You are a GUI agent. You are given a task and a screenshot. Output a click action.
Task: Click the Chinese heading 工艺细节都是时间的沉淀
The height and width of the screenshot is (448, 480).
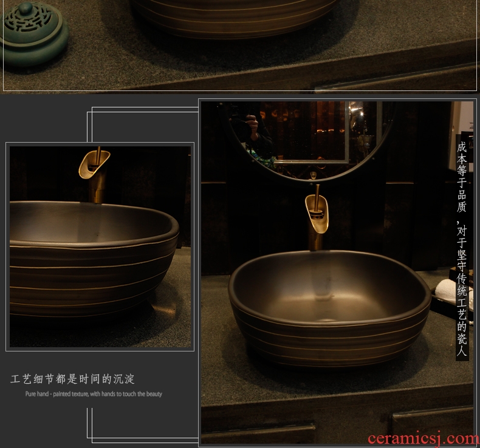click(x=73, y=379)
